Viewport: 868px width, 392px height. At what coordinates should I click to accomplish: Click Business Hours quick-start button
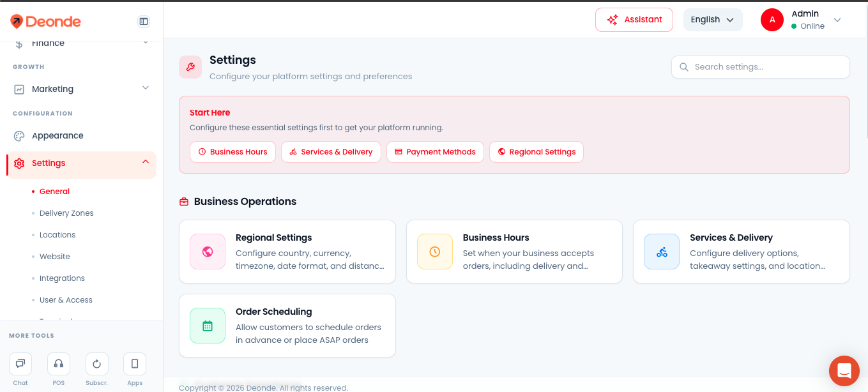(232, 152)
